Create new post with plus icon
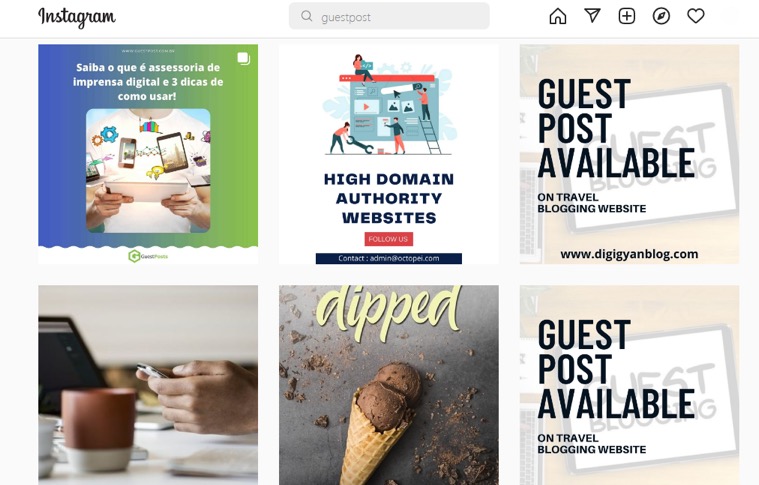This screenshot has height=485, width=759. tap(627, 16)
